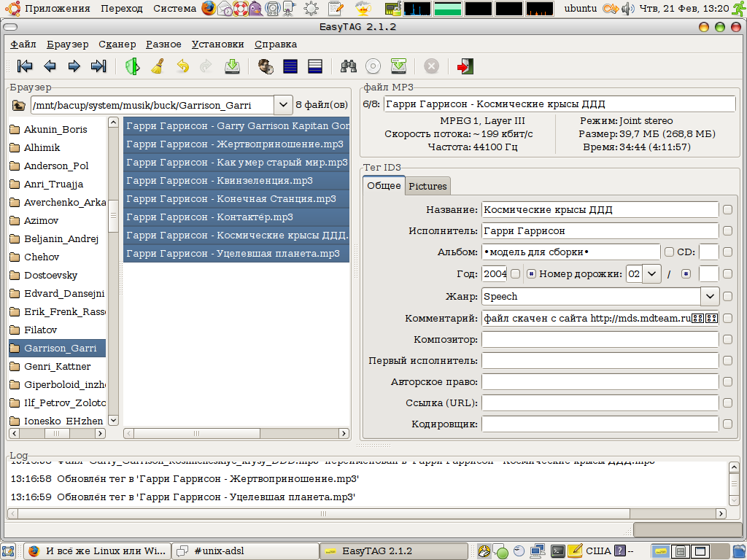Open the Справка menu

pyautogui.click(x=276, y=44)
